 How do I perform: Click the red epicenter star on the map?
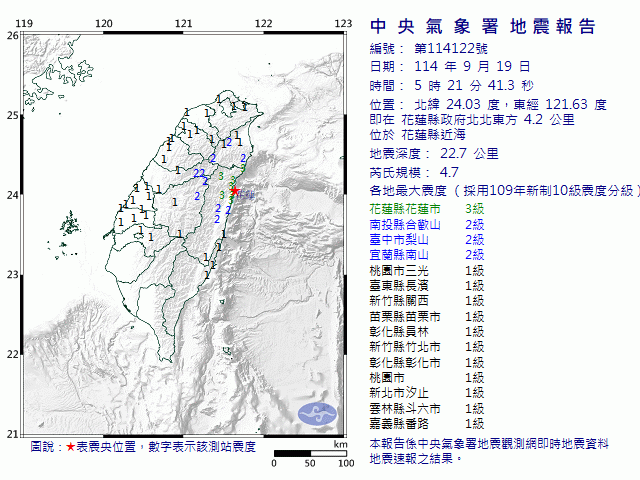234,190
